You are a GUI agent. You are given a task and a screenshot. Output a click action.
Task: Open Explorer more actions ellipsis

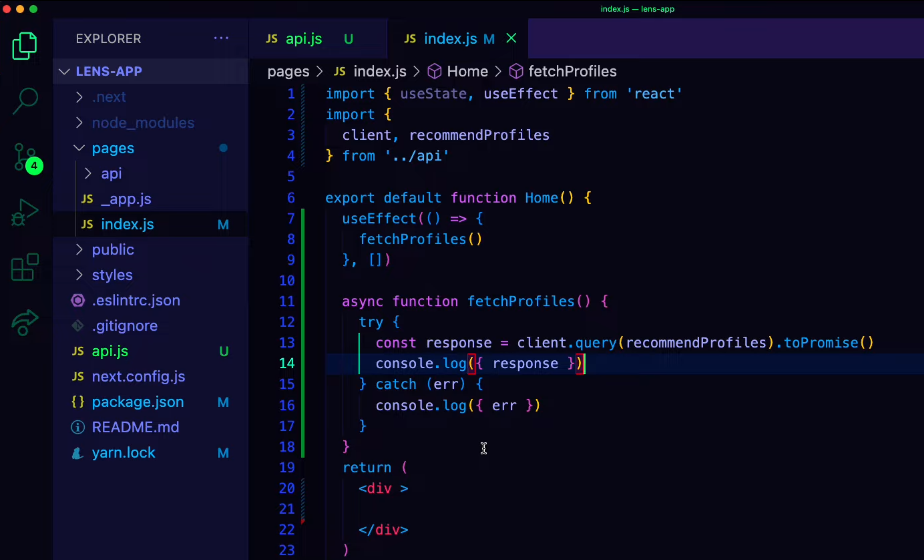tap(221, 38)
